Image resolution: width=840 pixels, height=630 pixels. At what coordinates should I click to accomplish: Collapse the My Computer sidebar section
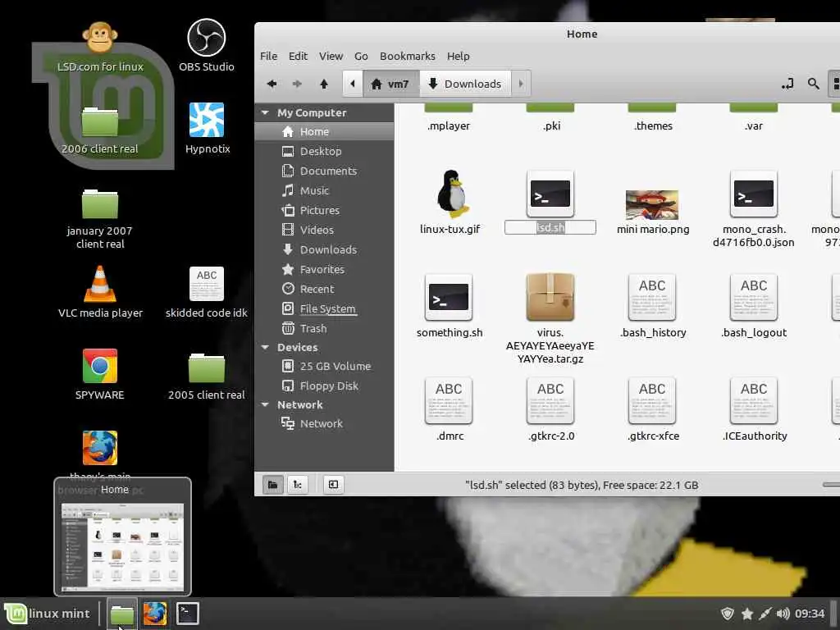pyautogui.click(x=265, y=113)
